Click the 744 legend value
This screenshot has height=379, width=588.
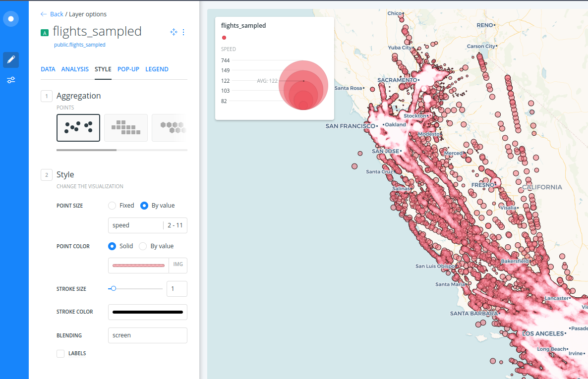[x=226, y=60]
